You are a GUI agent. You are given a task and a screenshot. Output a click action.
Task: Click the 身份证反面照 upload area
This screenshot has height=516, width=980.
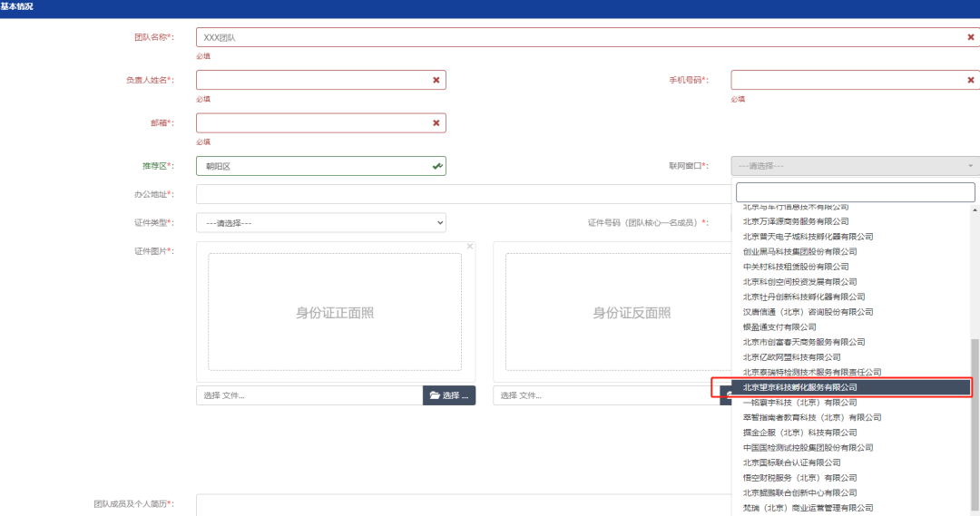(x=632, y=312)
